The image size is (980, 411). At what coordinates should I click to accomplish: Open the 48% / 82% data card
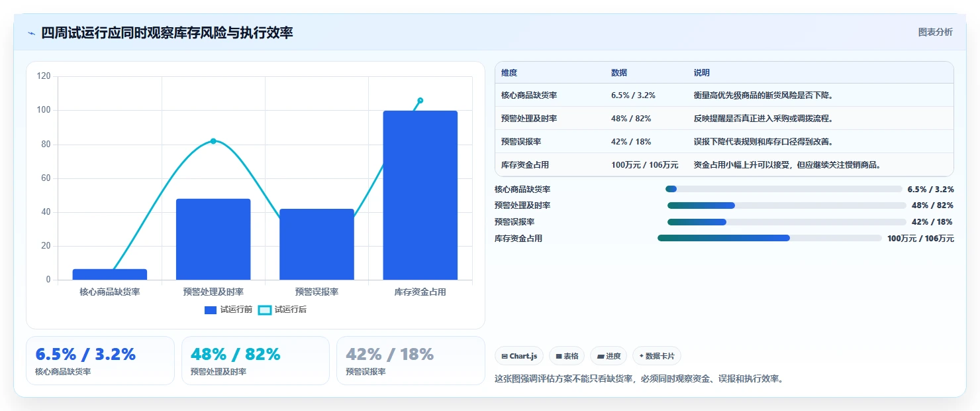(255, 361)
